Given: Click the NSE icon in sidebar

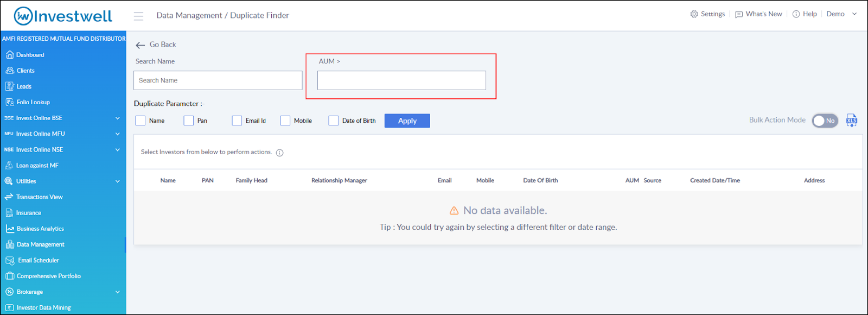Looking at the screenshot, I should tap(9, 149).
